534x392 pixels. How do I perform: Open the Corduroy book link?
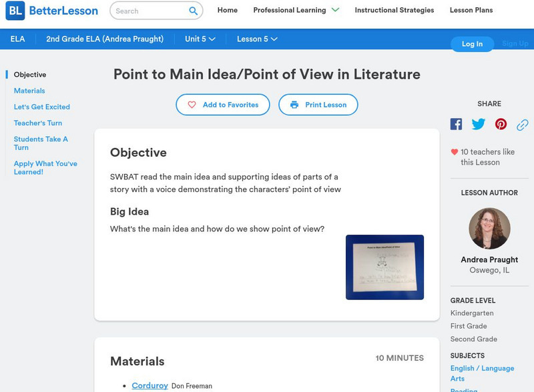pyautogui.click(x=150, y=385)
